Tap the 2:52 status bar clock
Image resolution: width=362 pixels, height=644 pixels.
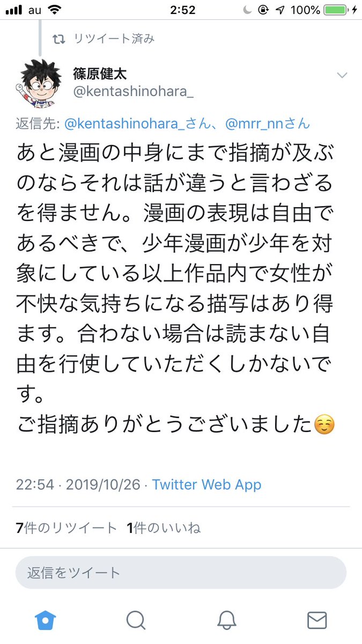(181, 10)
